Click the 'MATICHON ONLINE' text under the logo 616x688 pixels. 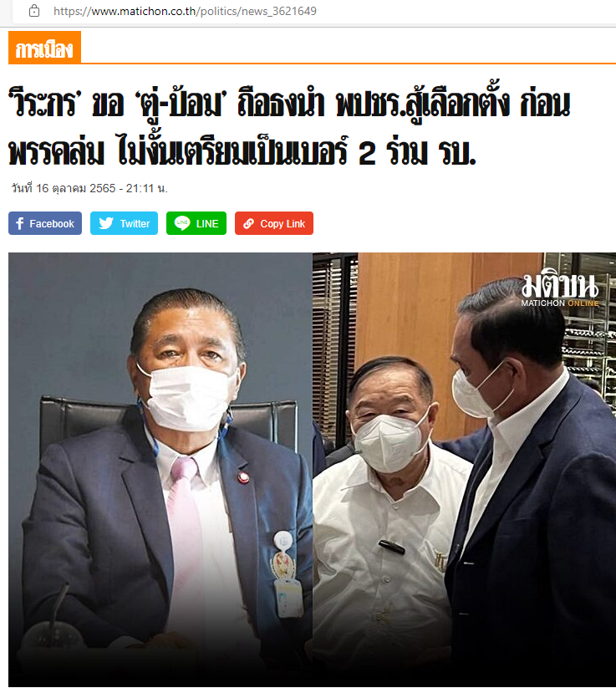pos(560,303)
